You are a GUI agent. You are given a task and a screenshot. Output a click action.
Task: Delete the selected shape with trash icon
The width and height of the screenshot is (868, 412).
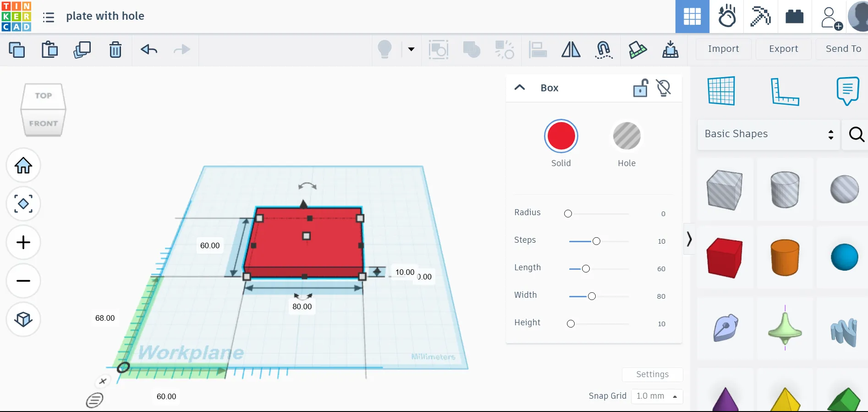(x=115, y=50)
